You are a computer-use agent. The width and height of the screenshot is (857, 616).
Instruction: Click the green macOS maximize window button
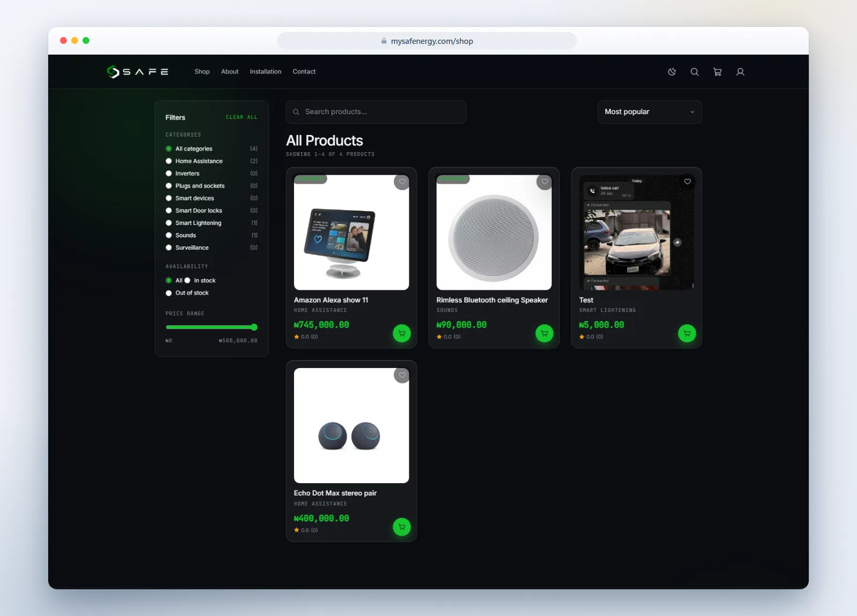(x=86, y=41)
